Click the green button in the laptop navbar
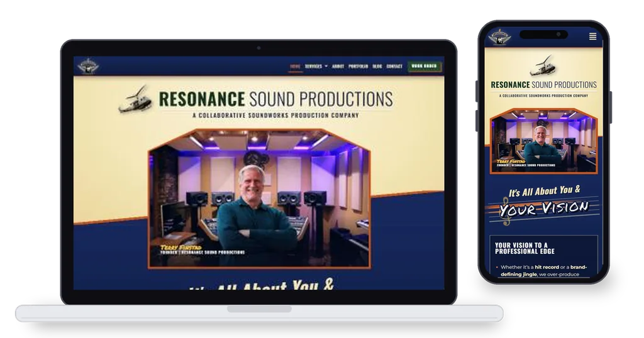This screenshot has width=644, height=338. pyautogui.click(x=425, y=66)
